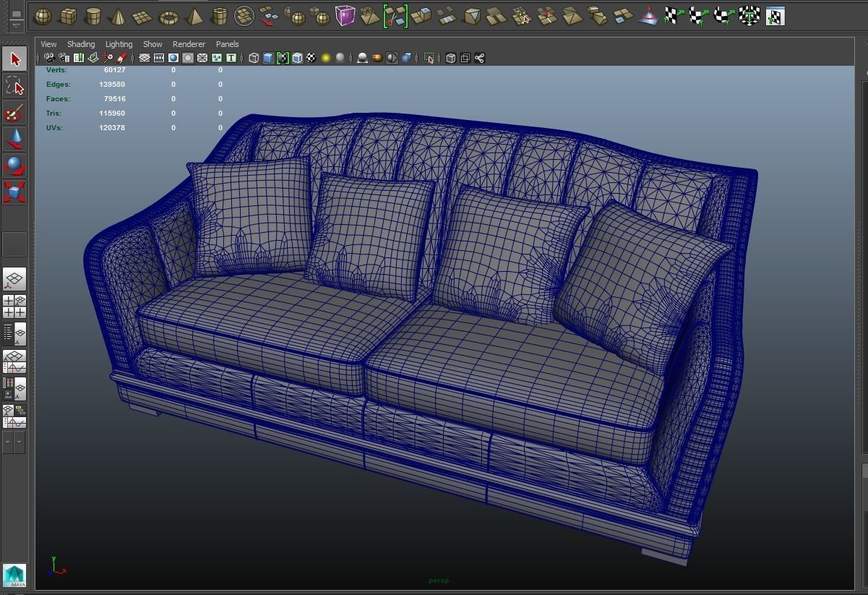Open the UV Texture Editor shelf icon
This screenshot has height=595, width=868.
click(x=774, y=16)
